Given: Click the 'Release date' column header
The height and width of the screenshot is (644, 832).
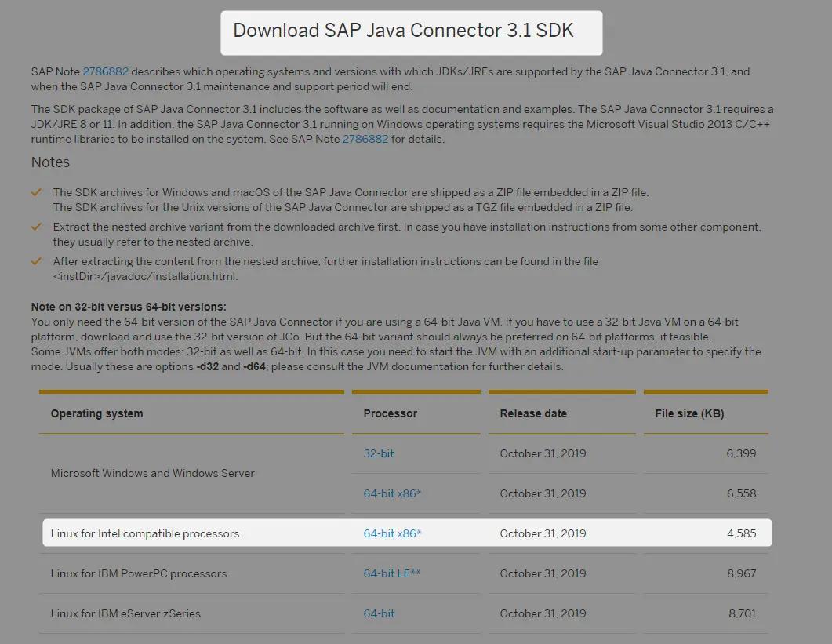Looking at the screenshot, I should pos(533,413).
